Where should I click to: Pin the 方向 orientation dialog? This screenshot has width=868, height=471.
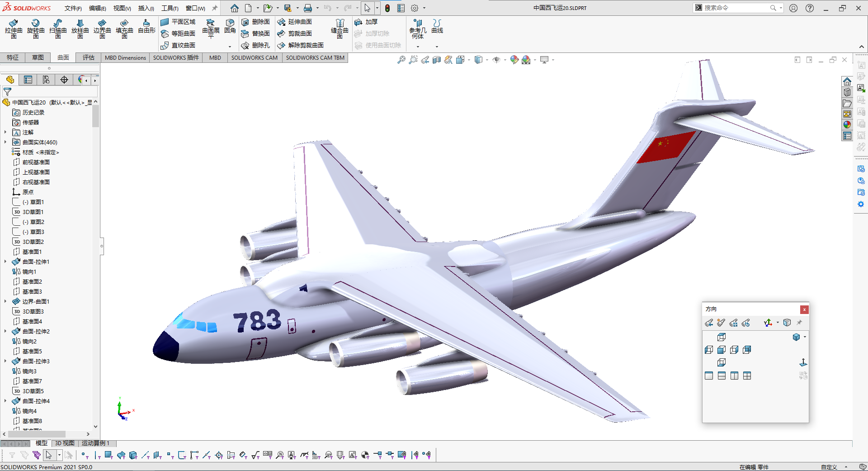(x=799, y=323)
